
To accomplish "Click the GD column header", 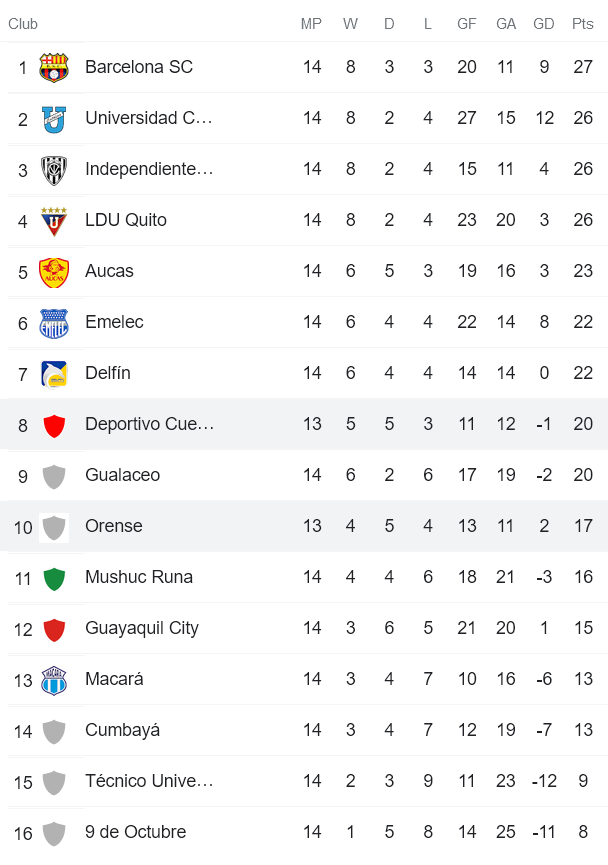I will [544, 24].
